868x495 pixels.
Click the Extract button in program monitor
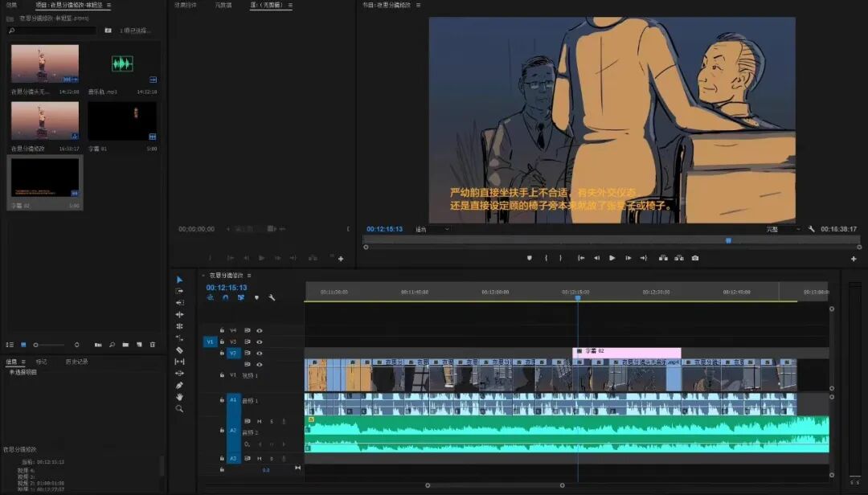coord(679,258)
